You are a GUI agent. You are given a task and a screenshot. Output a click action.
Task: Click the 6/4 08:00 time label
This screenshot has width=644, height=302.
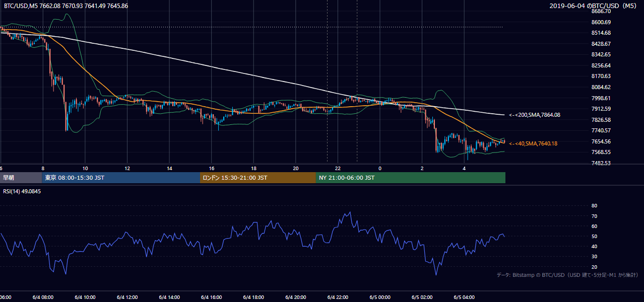[x=43, y=297]
